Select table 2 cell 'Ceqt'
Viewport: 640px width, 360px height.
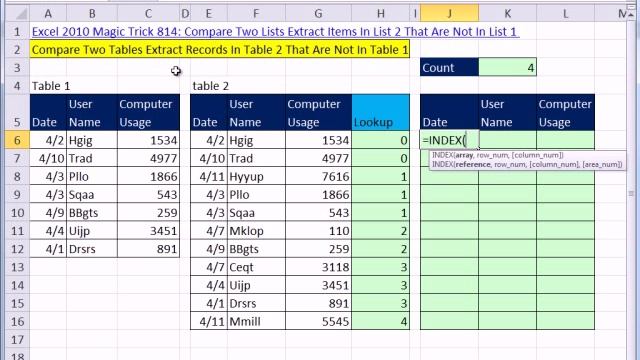click(x=256, y=267)
